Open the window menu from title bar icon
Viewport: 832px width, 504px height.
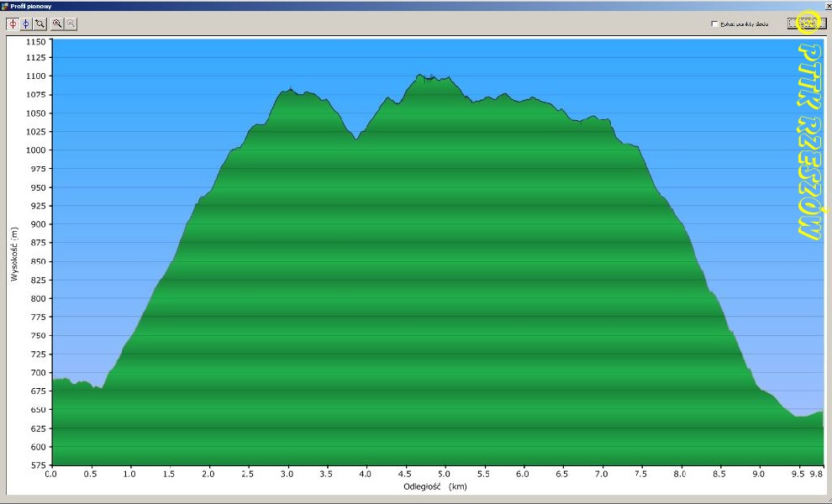pyautogui.click(x=5, y=5)
